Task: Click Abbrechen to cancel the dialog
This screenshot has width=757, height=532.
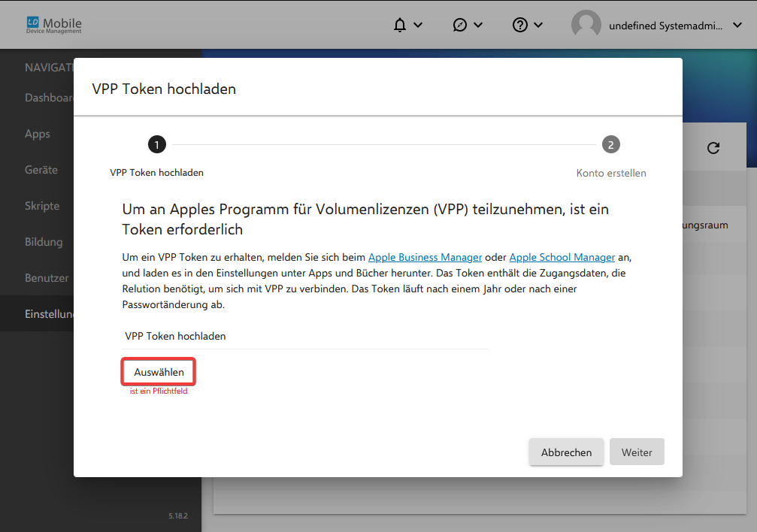Action: [566, 452]
